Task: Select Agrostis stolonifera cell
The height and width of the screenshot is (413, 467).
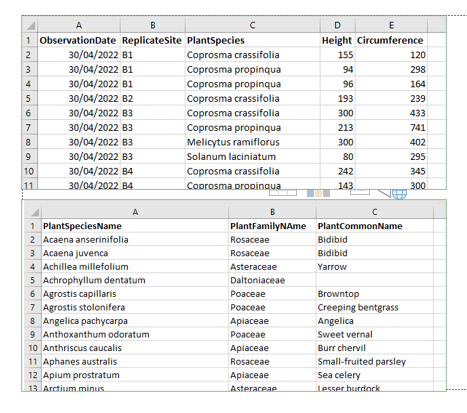Action: pyautogui.click(x=135, y=307)
